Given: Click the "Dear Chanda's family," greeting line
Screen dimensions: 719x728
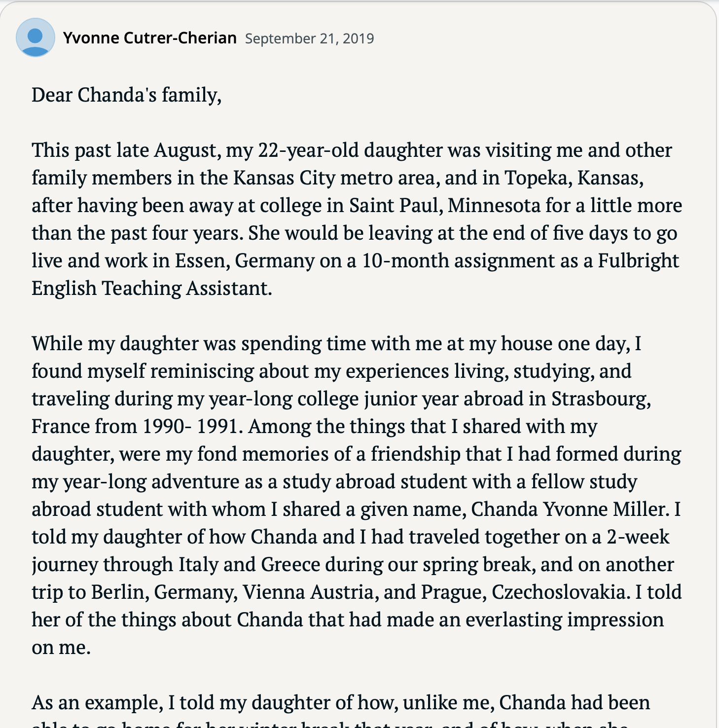Looking at the screenshot, I should pos(126,95).
